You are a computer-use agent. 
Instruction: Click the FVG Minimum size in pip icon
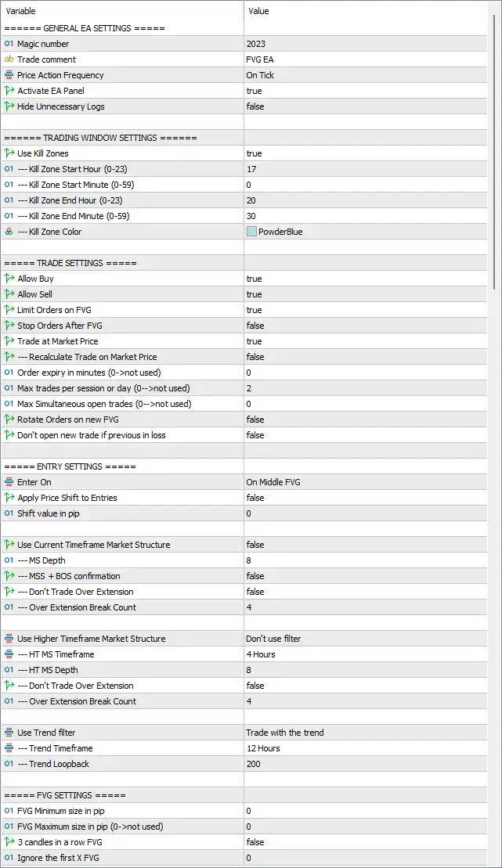[x=9, y=811]
